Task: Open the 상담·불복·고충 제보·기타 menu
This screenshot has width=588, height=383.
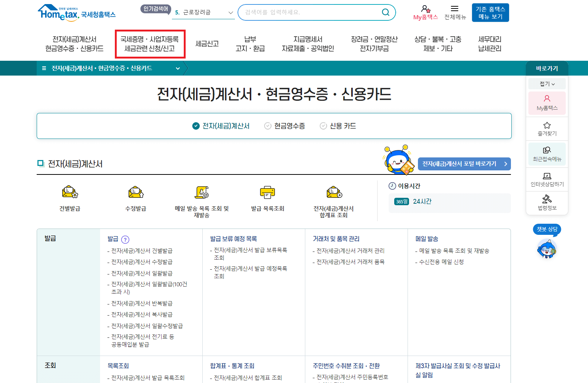Action: point(438,44)
